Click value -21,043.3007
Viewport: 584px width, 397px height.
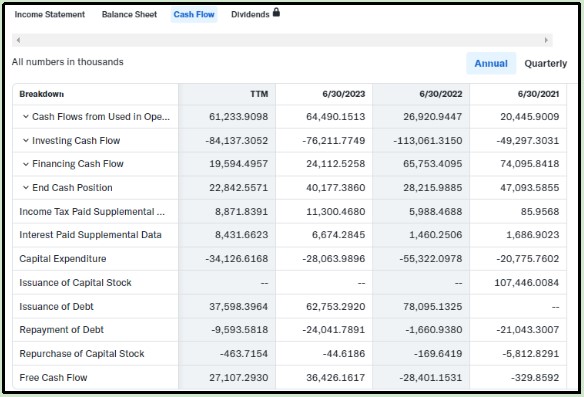point(528,330)
